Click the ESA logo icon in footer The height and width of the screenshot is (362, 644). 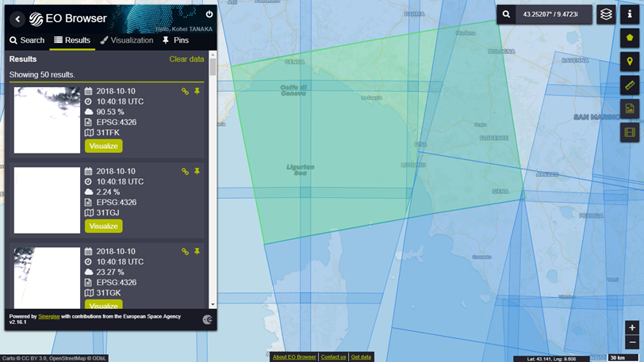pyautogui.click(x=208, y=319)
